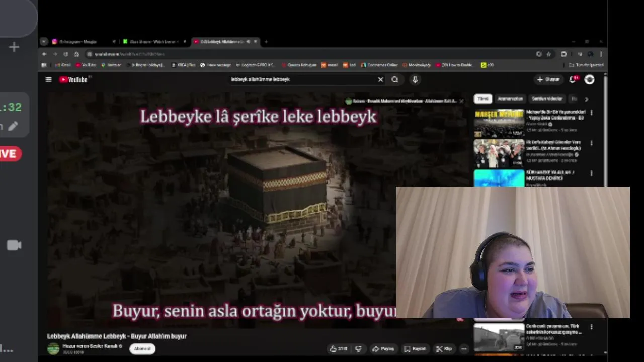Open options for the Canlı canlı video

tap(591, 327)
